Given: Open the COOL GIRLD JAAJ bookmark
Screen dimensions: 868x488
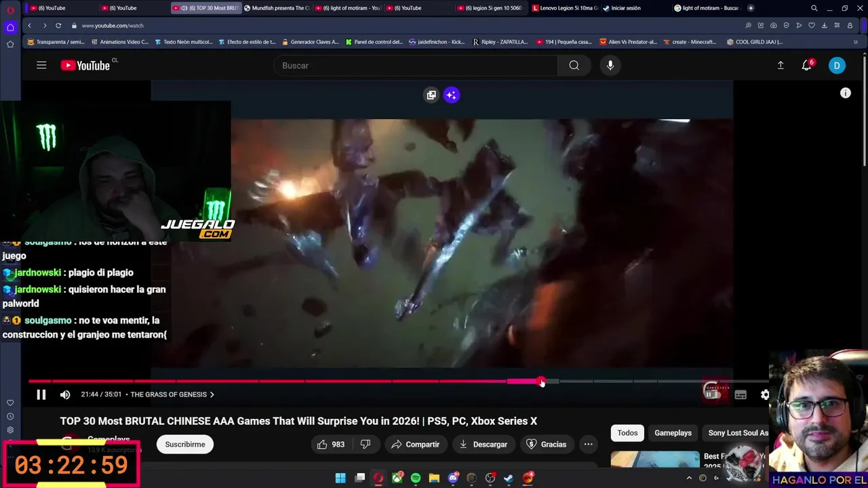Looking at the screenshot, I should pyautogui.click(x=755, y=42).
